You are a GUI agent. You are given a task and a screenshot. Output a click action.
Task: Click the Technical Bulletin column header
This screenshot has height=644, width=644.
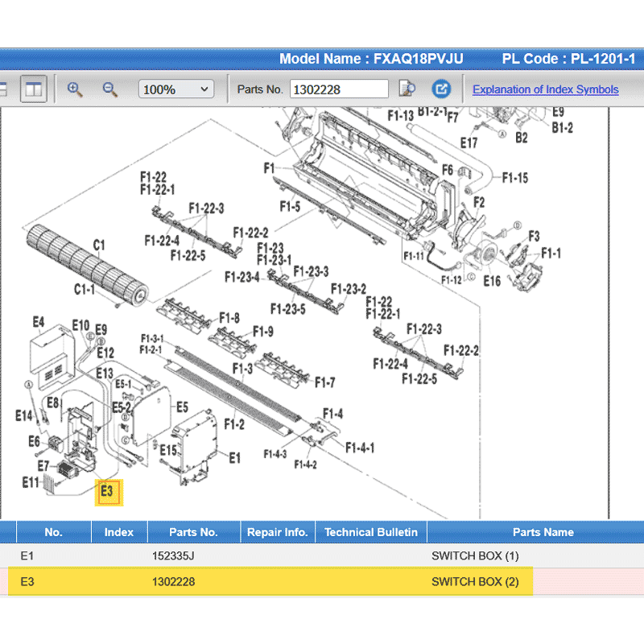tap(370, 532)
